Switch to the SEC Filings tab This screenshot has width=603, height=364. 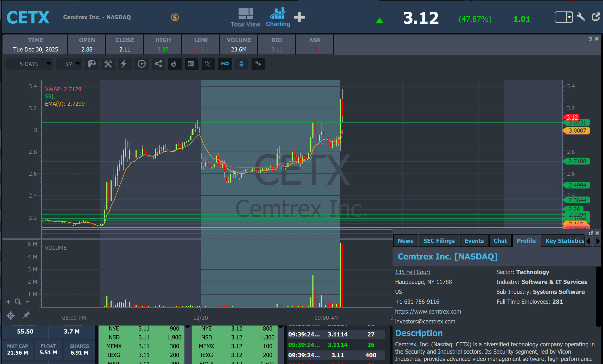pyautogui.click(x=439, y=241)
